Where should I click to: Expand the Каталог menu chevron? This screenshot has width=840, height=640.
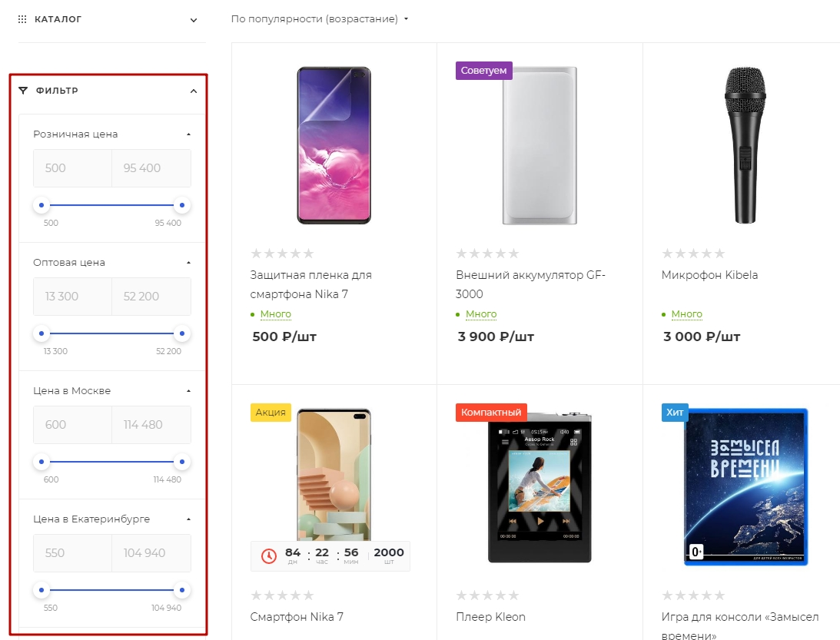[x=194, y=20]
